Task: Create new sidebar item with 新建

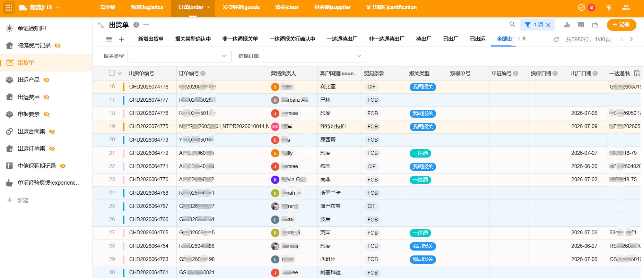Action: (x=18, y=200)
